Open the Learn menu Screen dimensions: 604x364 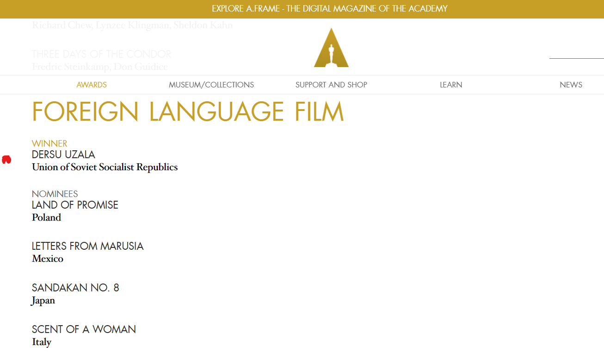(451, 85)
